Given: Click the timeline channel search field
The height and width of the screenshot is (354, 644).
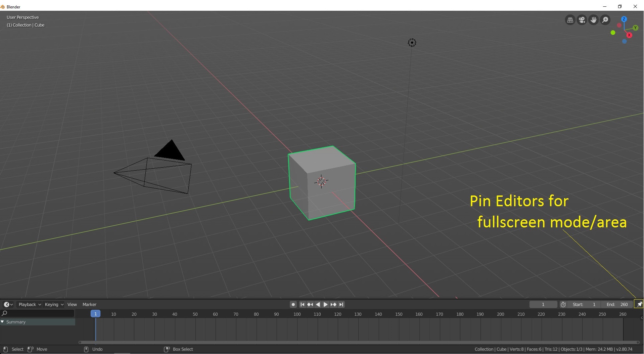Looking at the screenshot, I should coord(37,314).
